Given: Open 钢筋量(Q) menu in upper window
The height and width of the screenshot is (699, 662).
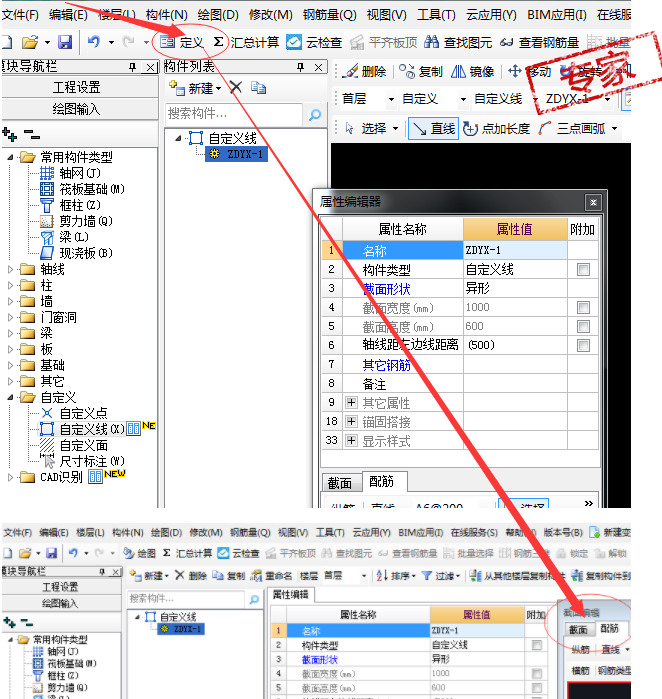Looking at the screenshot, I should tap(329, 15).
